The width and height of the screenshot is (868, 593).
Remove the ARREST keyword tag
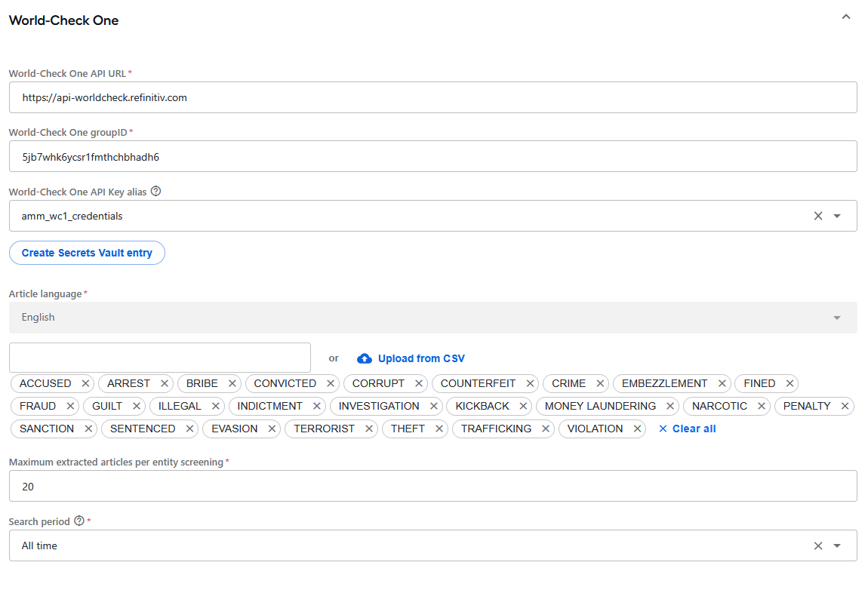(165, 383)
